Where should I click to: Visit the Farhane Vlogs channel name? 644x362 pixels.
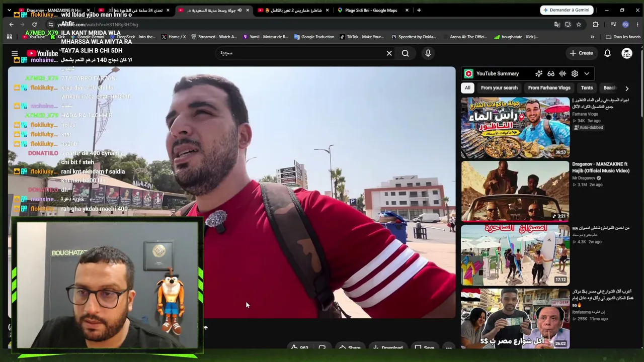coord(585,114)
